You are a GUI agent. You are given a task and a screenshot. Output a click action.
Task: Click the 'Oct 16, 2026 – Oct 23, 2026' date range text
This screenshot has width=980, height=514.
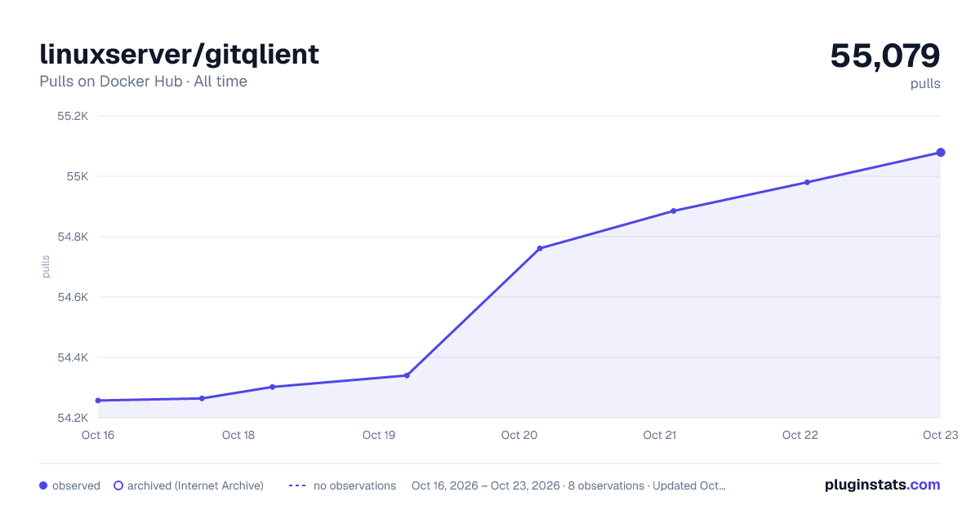coord(486,485)
